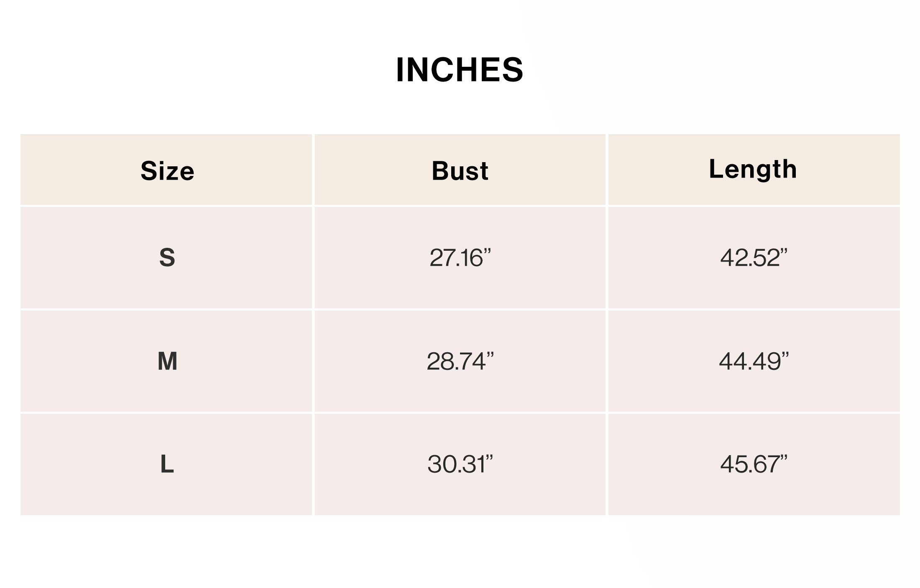Click the size M row label
This screenshot has height=588, width=920.
tap(167, 361)
